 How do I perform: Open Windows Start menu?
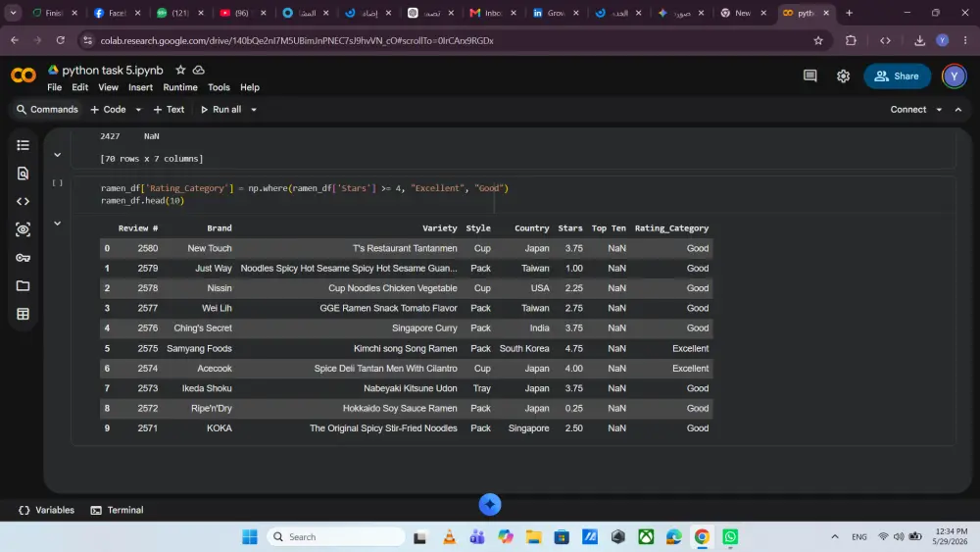point(250,537)
